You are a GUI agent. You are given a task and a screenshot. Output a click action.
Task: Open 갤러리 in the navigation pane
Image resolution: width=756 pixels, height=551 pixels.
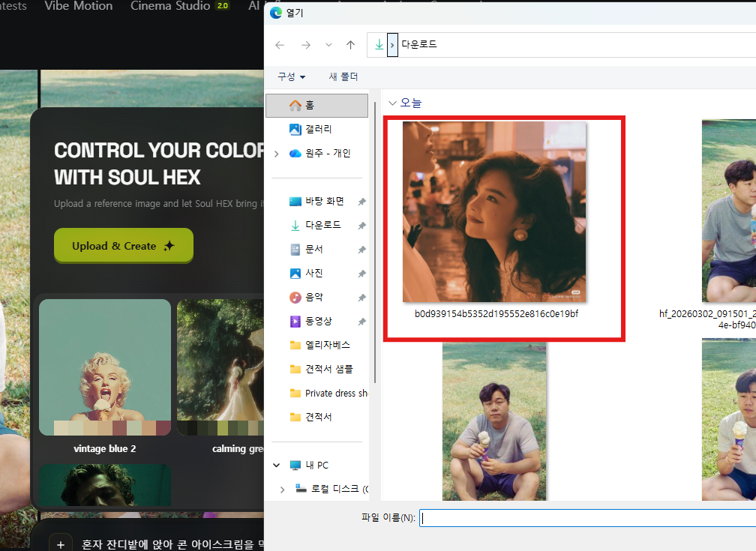click(316, 129)
